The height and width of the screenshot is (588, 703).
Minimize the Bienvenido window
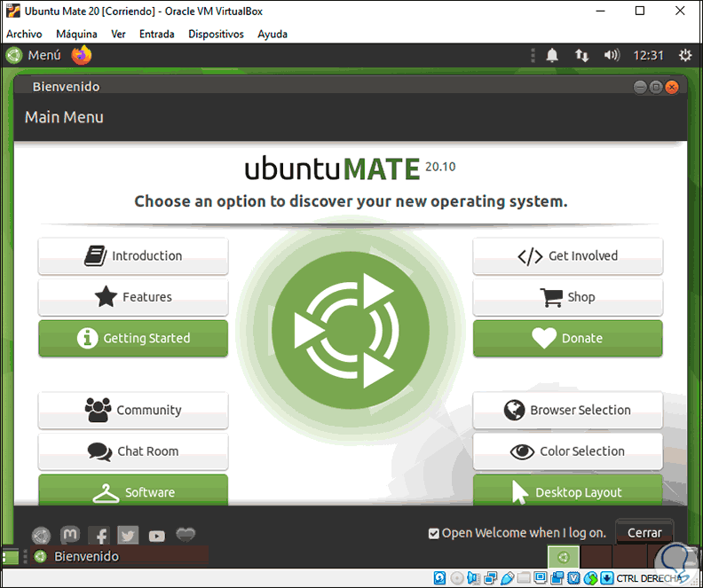(640, 87)
